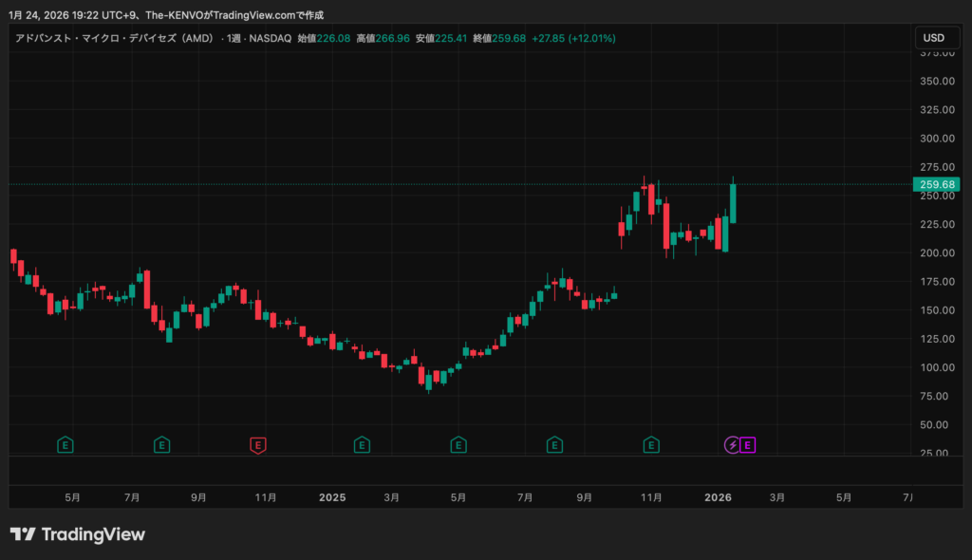Click the second green earnings marker from left
Screen dimensions: 972x560
point(162,444)
